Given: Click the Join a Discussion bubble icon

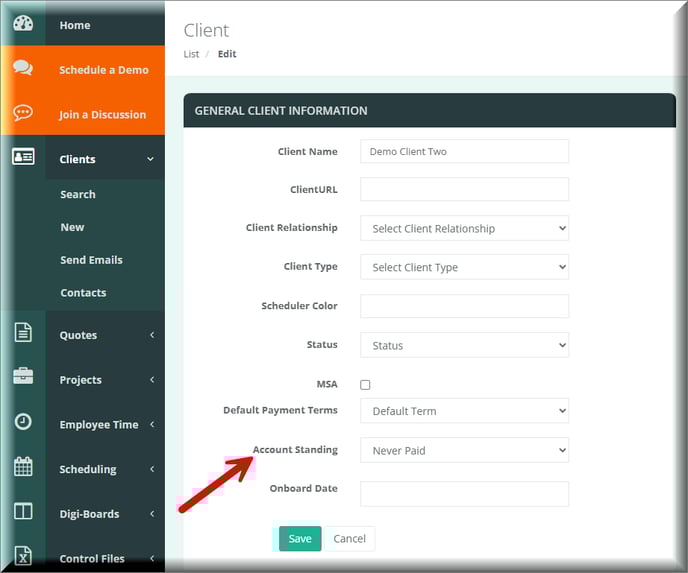Looking at the screenshot, I should tap(23, 113).
